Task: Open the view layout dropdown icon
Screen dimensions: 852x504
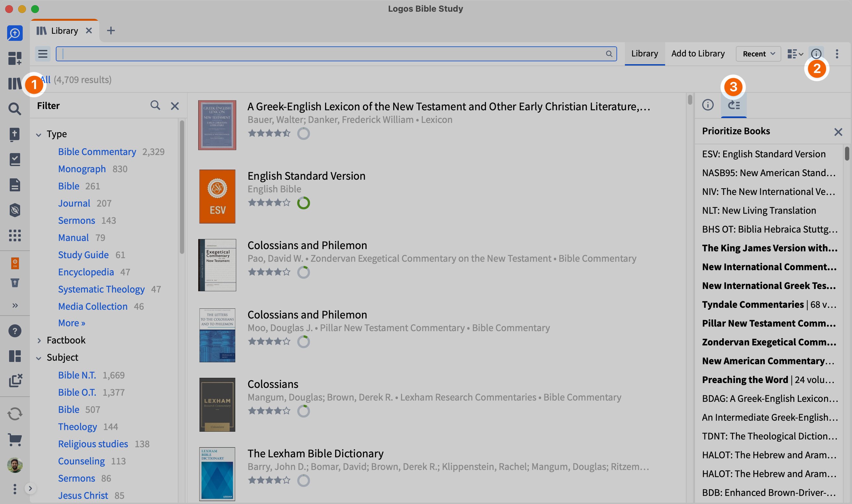Action: (795, 54)
